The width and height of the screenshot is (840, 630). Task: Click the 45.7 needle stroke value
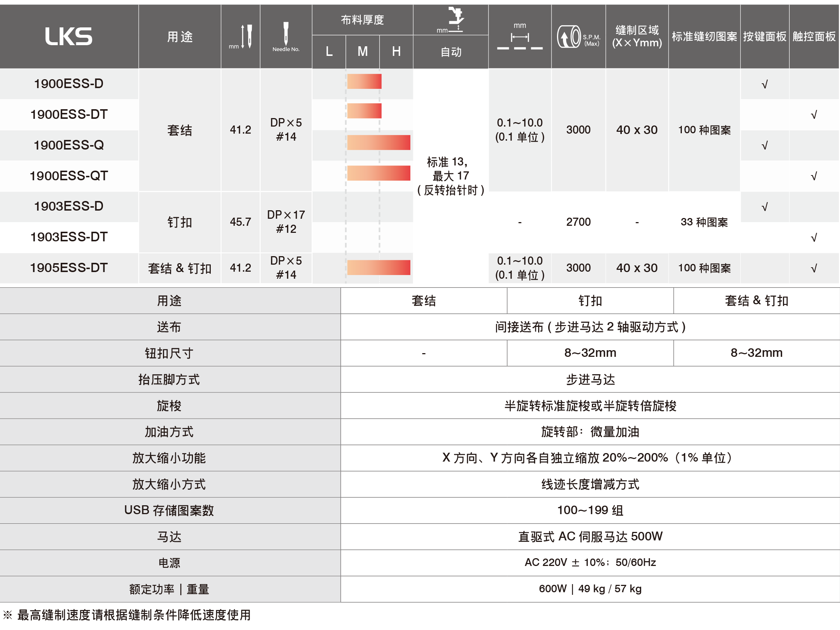pyautogui.click(x=240, y=222)
